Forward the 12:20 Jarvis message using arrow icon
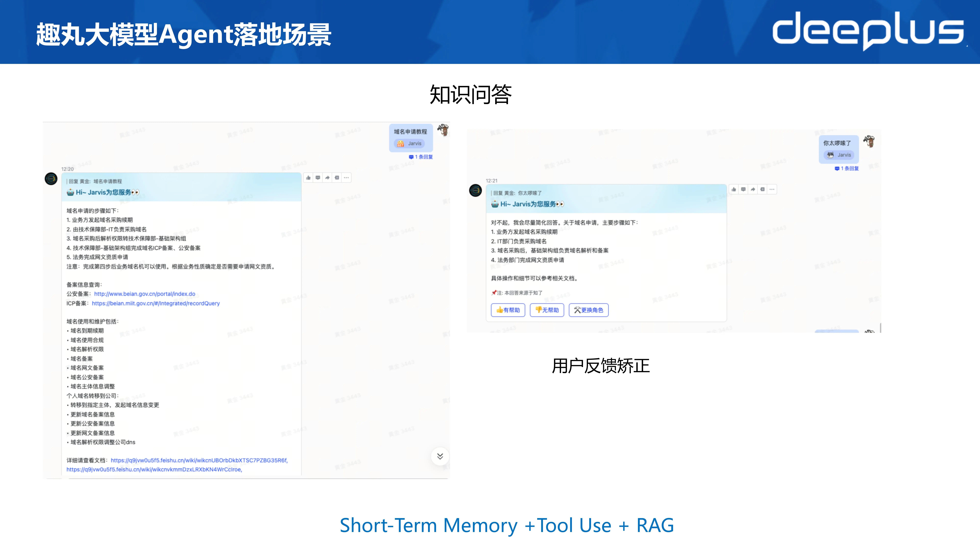Screen dimensions: 980x551 click(x=327, y=178)
